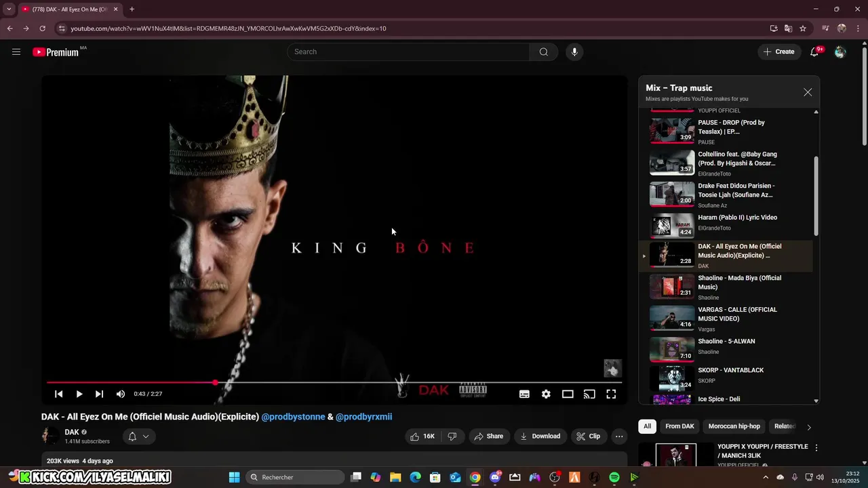The height and width of the screenshot is (488, 868).
Task: Open the account avatar menu
Action: (840, 52)
